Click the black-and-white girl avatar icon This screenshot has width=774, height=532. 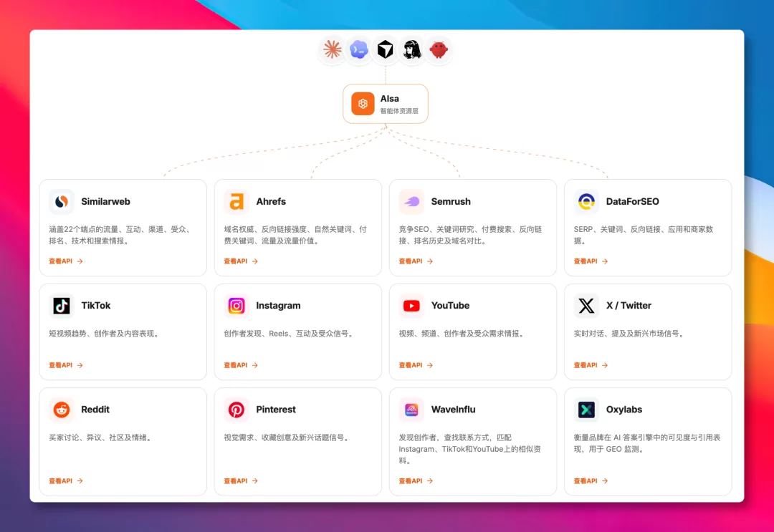click(411, 49)
